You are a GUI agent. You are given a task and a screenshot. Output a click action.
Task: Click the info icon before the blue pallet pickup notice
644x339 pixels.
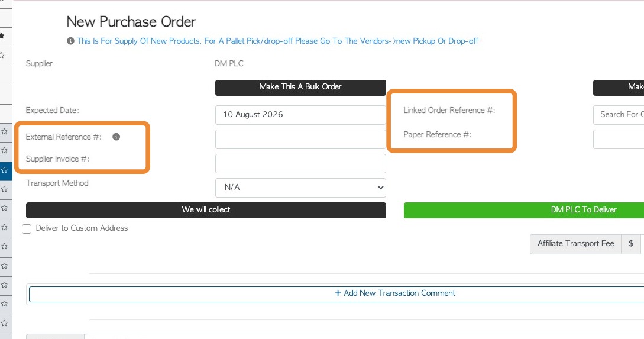tap(70, 41)
